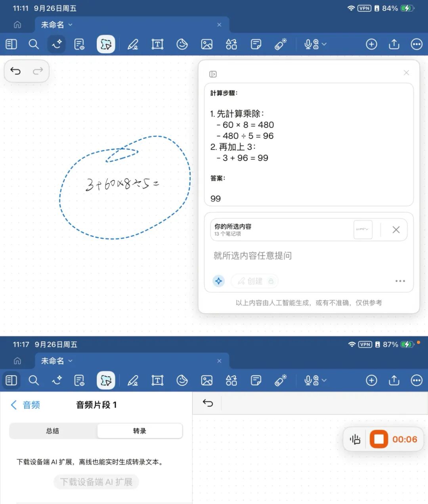Undo the last action on the 11:11 canvas

(15, 71)
